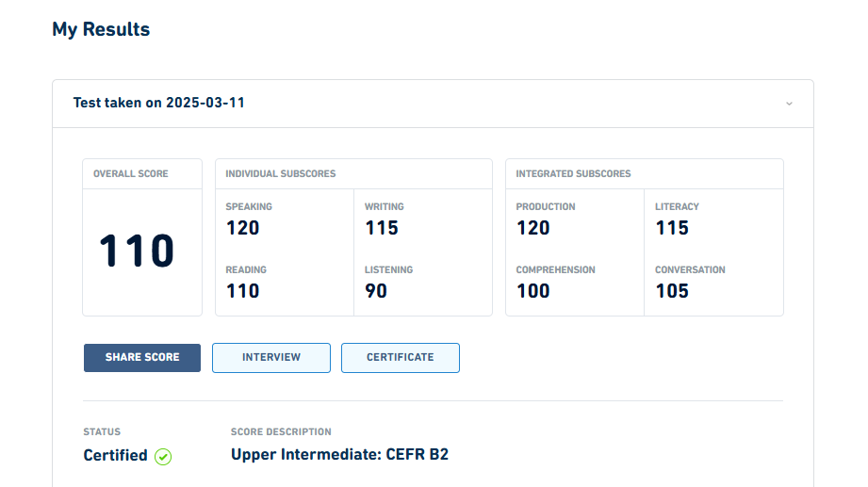Click the Conversation score 105

672,291
